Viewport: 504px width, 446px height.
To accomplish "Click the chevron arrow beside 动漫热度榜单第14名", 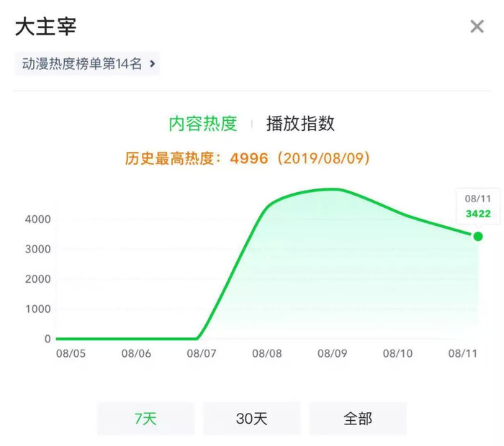I will pyautogui.click(x=152, y=64).
